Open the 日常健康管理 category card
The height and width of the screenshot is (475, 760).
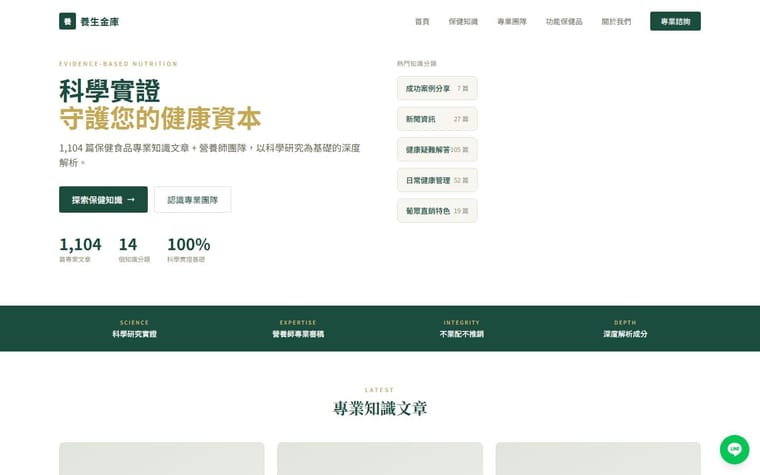click(x=437, y=180)
